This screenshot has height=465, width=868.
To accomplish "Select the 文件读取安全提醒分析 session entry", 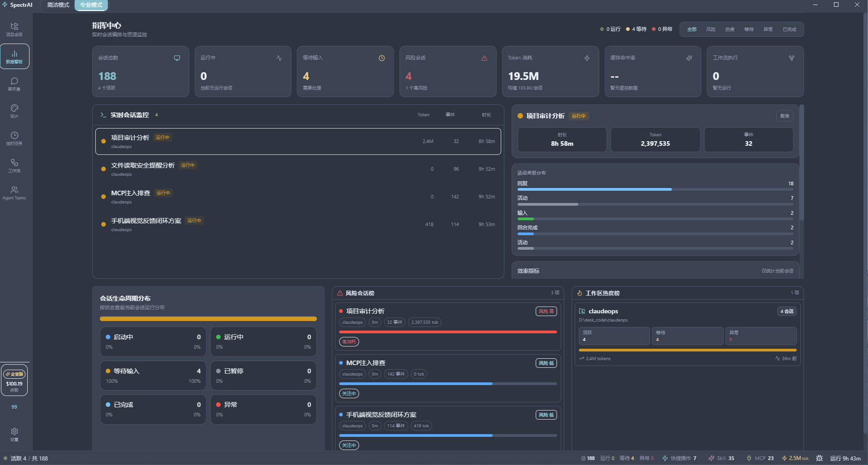I will click(297, 168).
